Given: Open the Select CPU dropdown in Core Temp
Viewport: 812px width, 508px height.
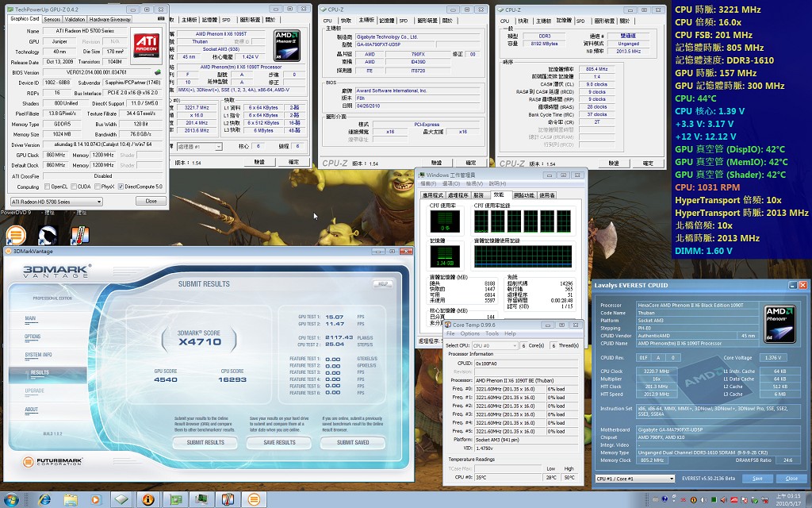Looking at the screenshot, I should (x=494, y=345).
